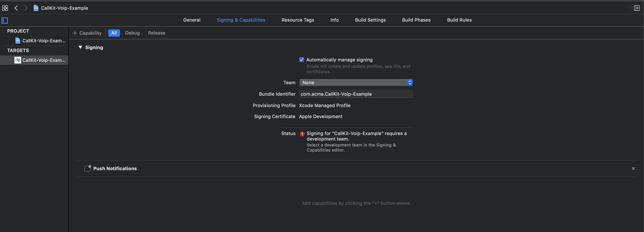Click the TARGETS section header

pyautogui.click(x=18, y=50)
